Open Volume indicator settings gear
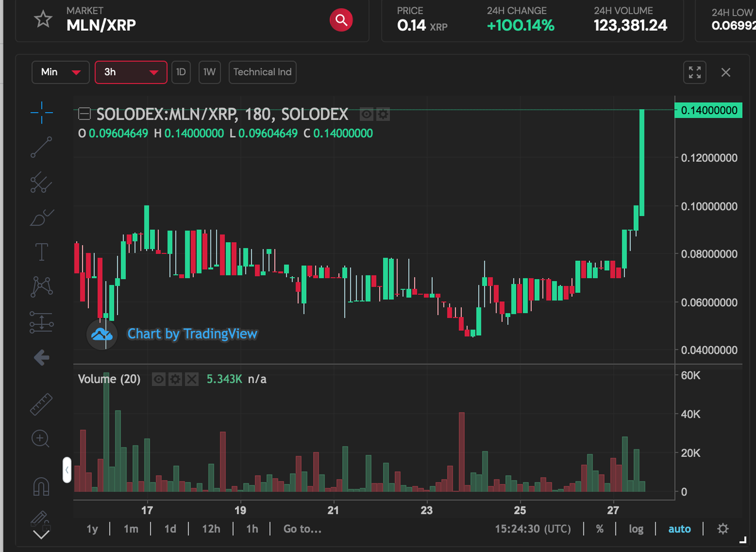The image size is (756, 552). 176,379
